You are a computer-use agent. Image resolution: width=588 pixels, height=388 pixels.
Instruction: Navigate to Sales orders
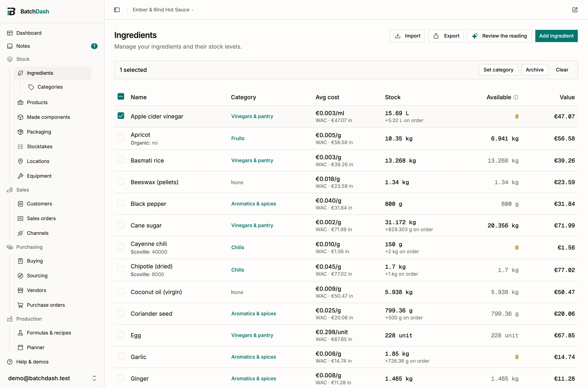tap(41, 219)
